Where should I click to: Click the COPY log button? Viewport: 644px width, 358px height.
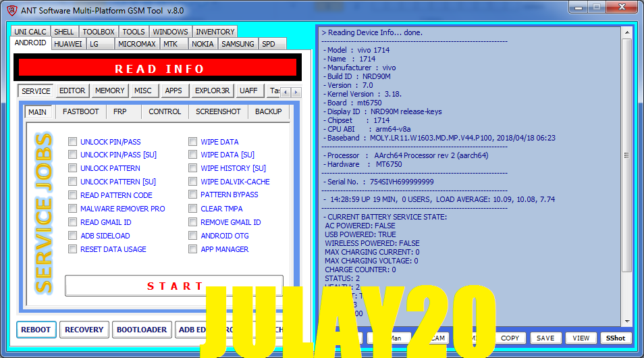(510, 338)
